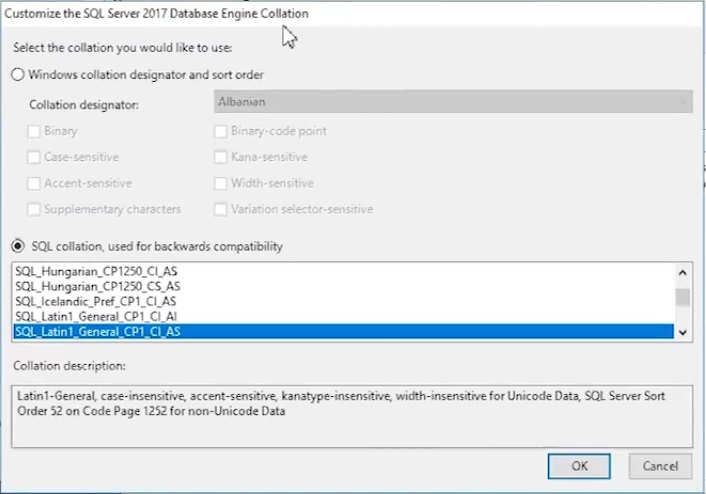
Task: Pick SQL_Icelandic_Pref_CP1_CI_AS from the list
Action: pos(344,301)
